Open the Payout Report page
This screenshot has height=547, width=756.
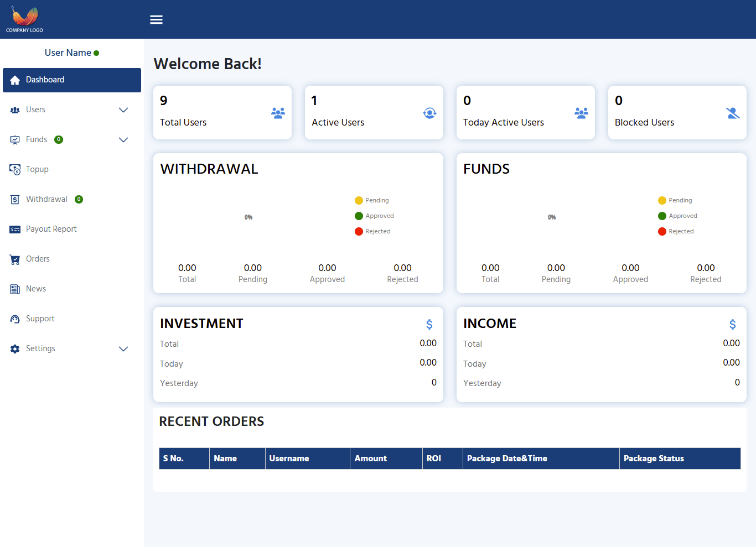coord(51,229)
